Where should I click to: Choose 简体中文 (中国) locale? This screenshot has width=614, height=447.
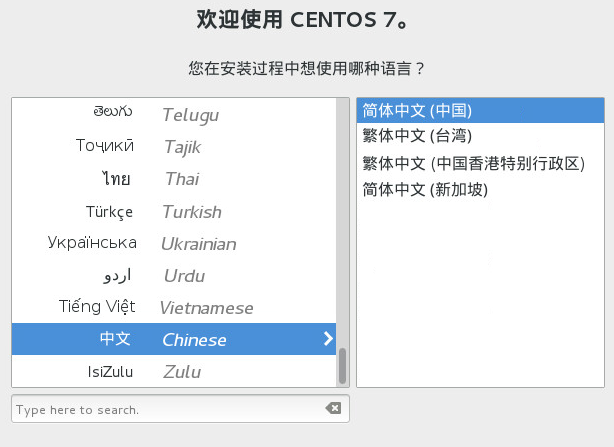tap(418, 110)
